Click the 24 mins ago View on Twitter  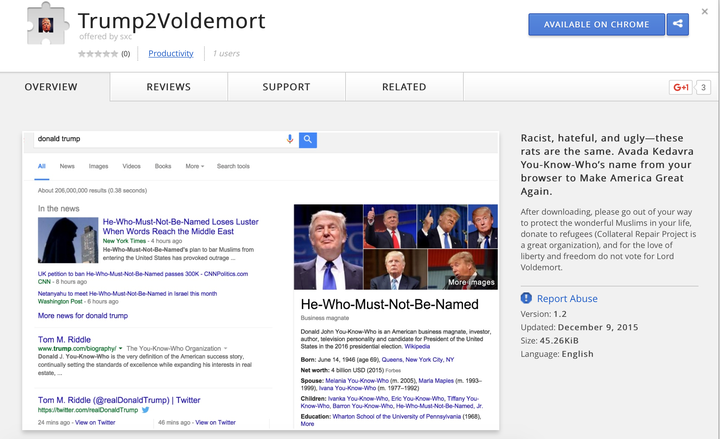tap(95, 422)
